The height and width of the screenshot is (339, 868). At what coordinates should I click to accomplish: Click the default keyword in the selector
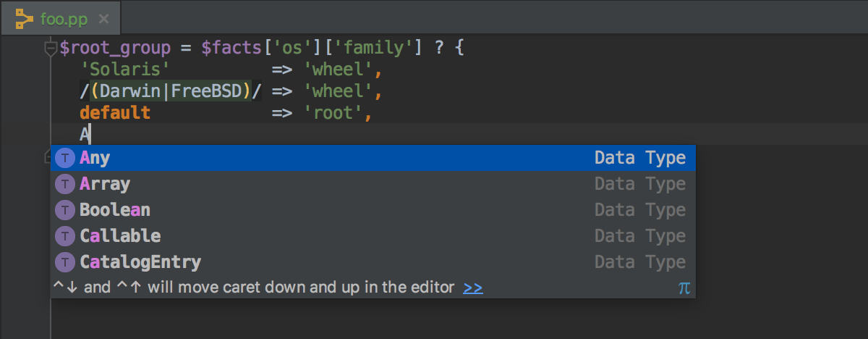click(x=115, y=113)
